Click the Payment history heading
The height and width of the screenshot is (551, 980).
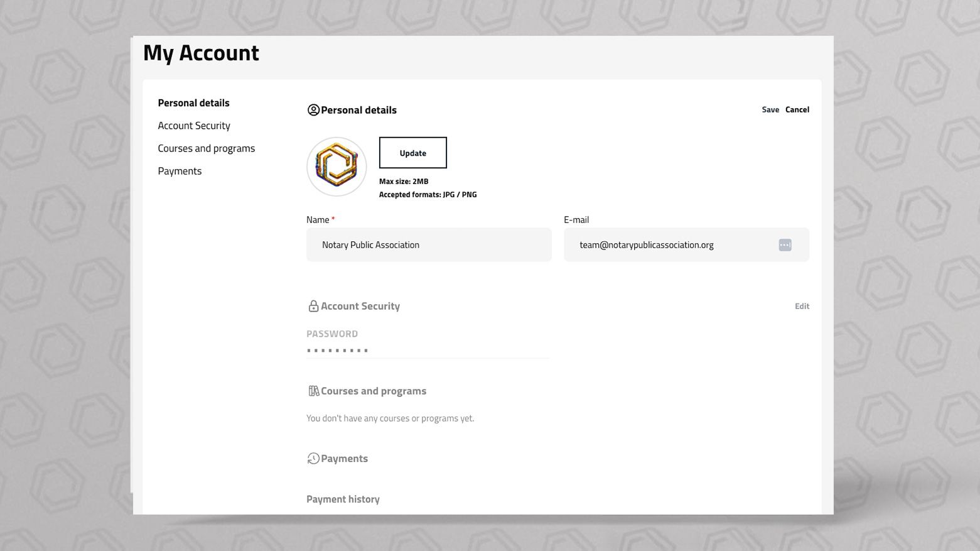(343, 499)
